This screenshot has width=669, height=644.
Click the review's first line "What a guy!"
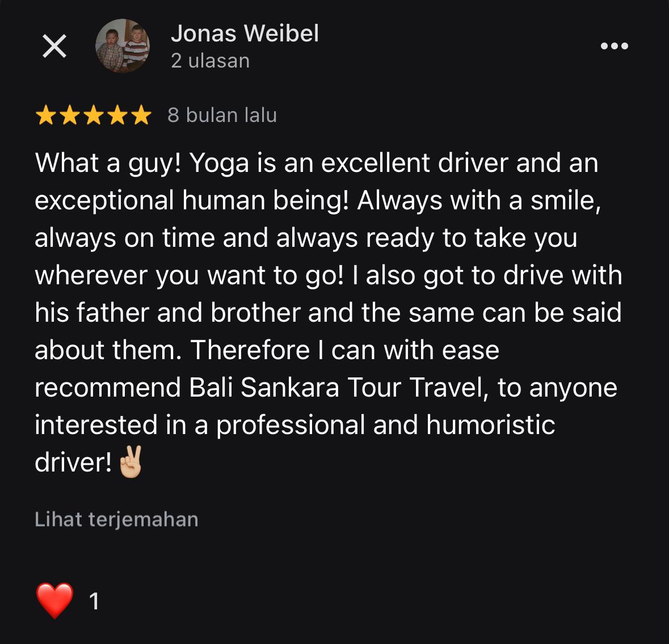[x=108, y=163]
